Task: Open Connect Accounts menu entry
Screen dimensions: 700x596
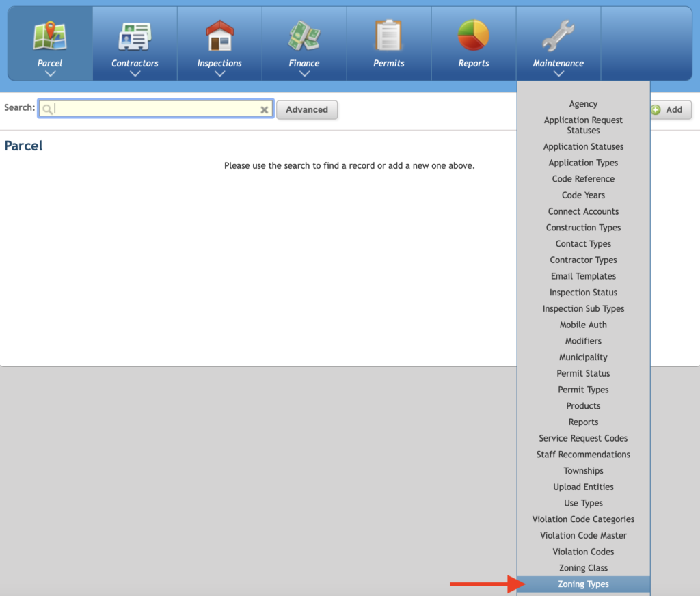Action: pos(583,211)
